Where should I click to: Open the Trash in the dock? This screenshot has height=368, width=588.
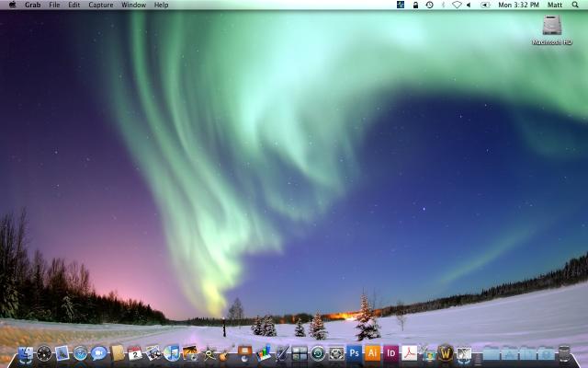coord(563,352)
